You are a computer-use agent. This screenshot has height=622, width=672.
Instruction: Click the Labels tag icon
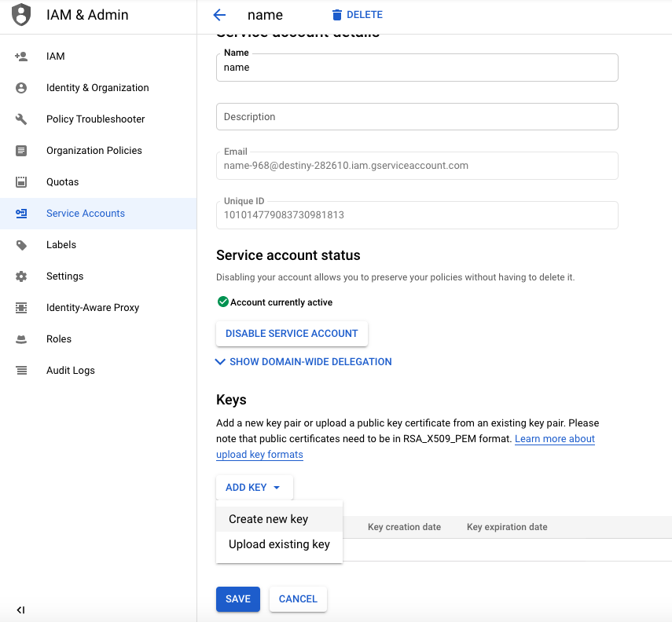21,245
